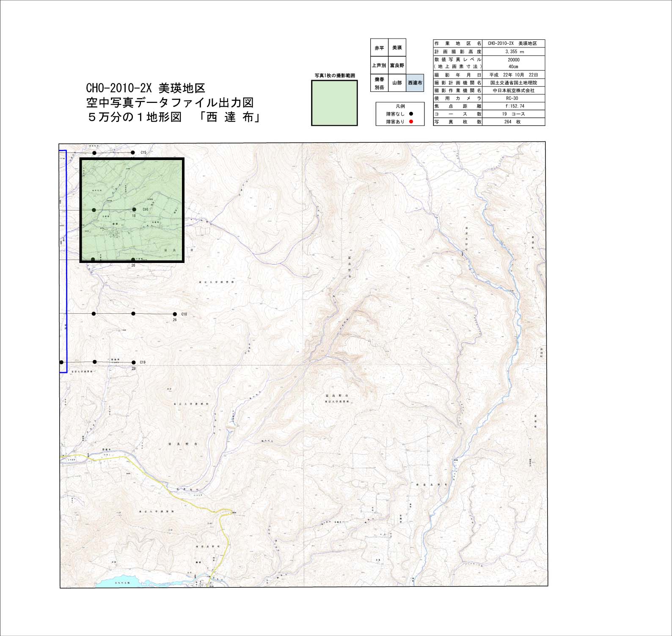Select the middle photo point on course C19
Image resolution: width=672 pixels, height=636 pixels.
(x=95, y=362)
